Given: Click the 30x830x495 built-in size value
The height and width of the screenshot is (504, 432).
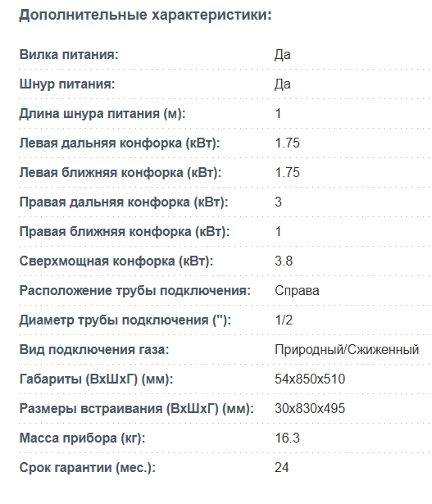Looking at the screenshot, I should pyautogui.click(x=310, y=409).
